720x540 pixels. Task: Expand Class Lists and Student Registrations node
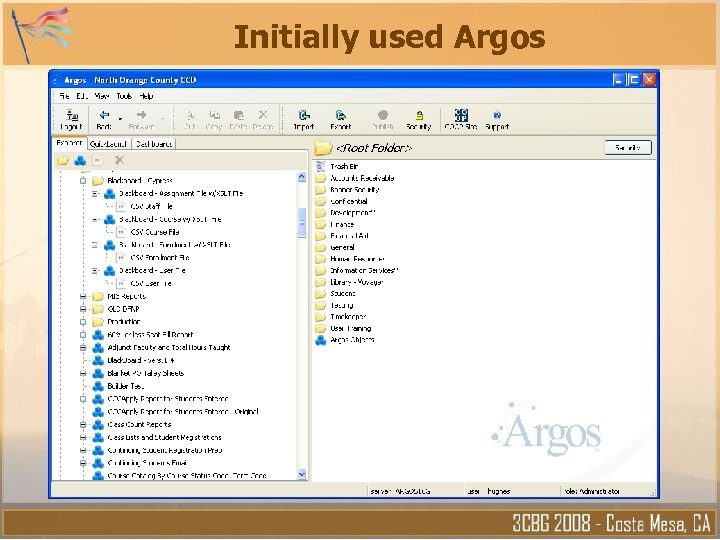pyautogui.click(x=83, y=438)
